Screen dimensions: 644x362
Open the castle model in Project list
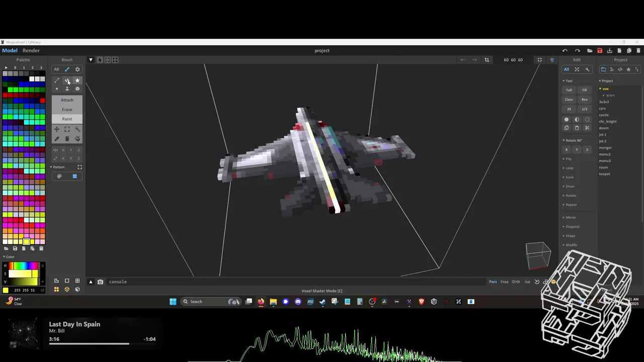coord(604,115)
